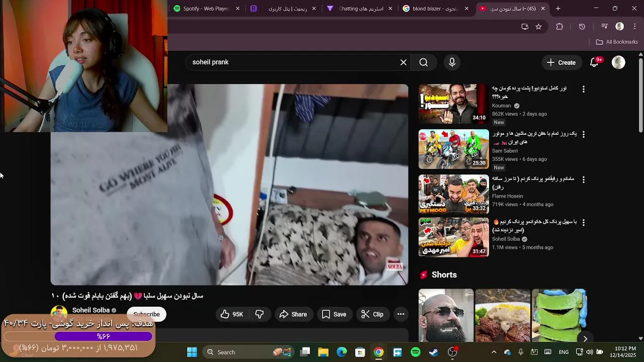Screen dimensions: 644x362
Task: Open a new browser tab
Action: pos(558,9)
